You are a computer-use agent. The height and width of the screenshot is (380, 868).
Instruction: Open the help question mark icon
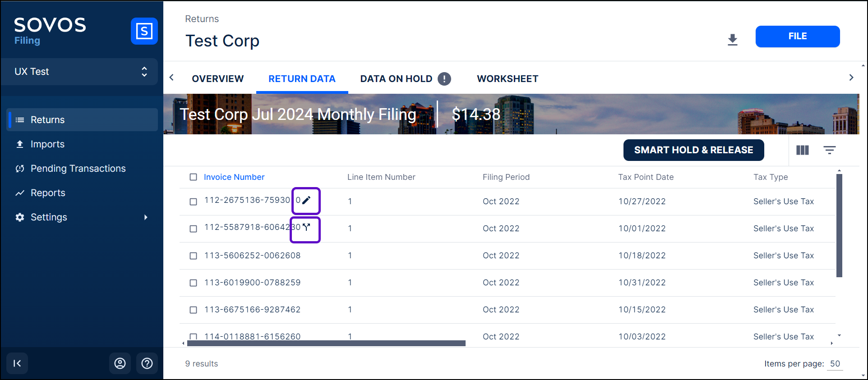point(147,363)
